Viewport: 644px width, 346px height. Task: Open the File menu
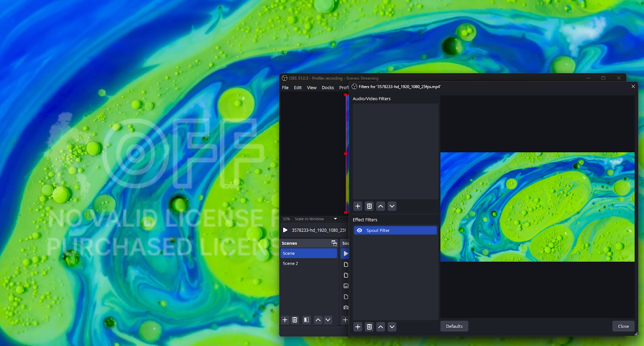pos(285,87)
